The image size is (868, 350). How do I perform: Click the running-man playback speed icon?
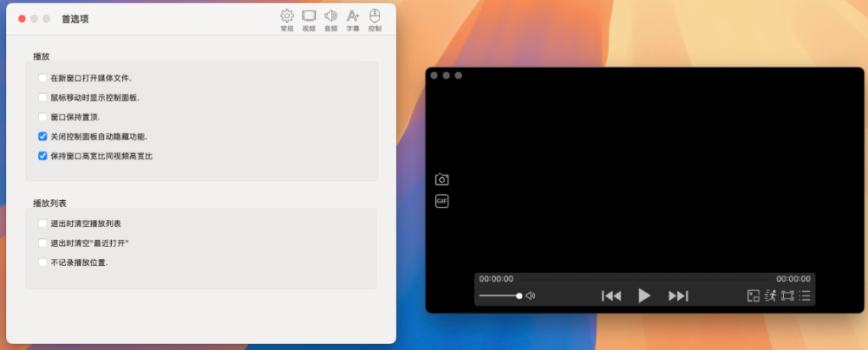coord(771,296)
